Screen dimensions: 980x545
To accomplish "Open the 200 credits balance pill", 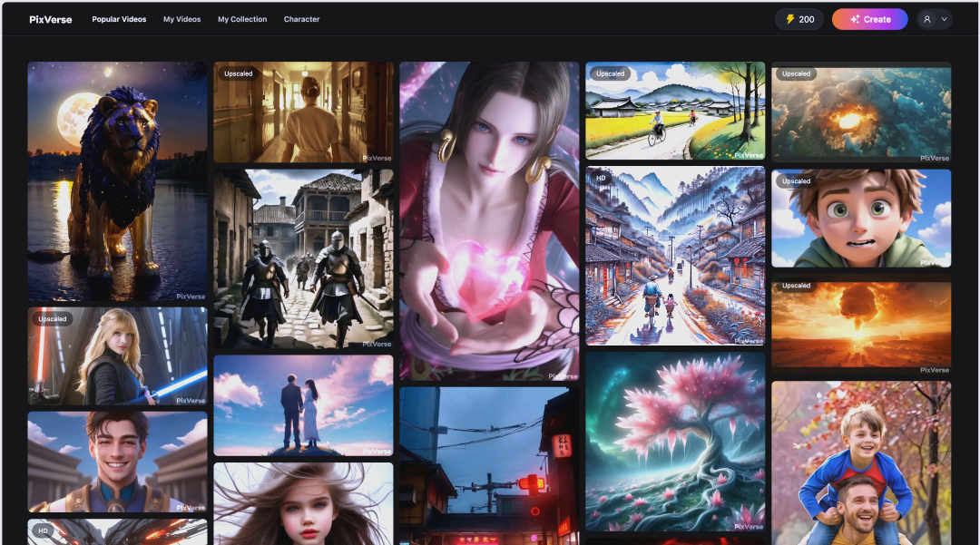I will [799, 19].
